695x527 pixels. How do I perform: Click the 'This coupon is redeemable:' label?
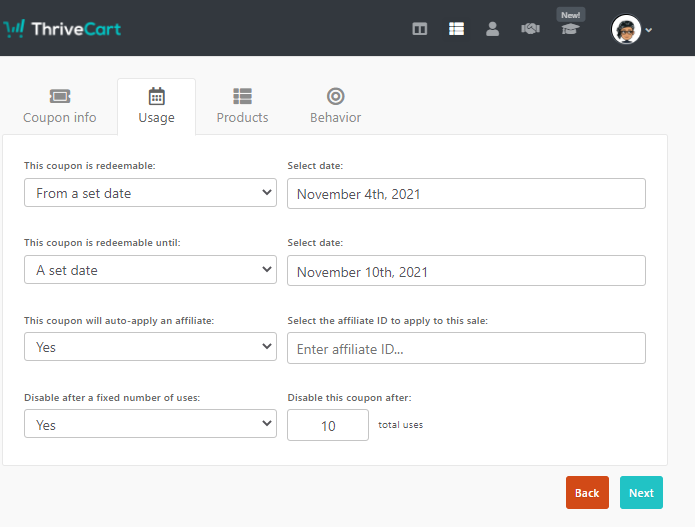(90, 166)
